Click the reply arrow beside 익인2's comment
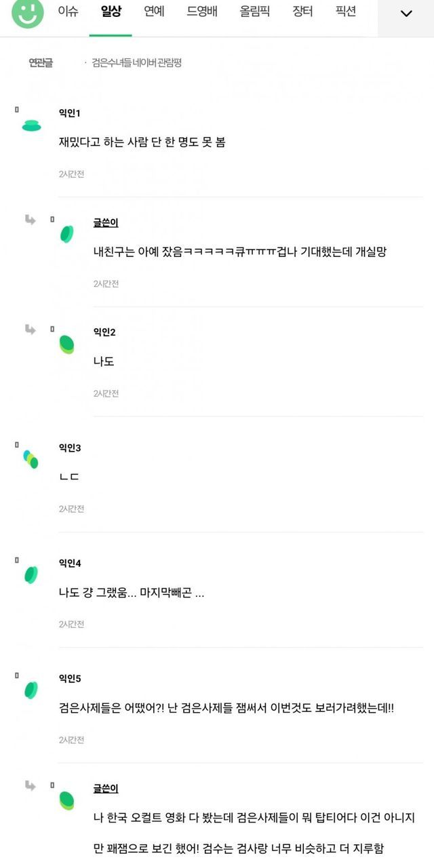The width and height of the screenshot is (434, 868). click(31, 330)
